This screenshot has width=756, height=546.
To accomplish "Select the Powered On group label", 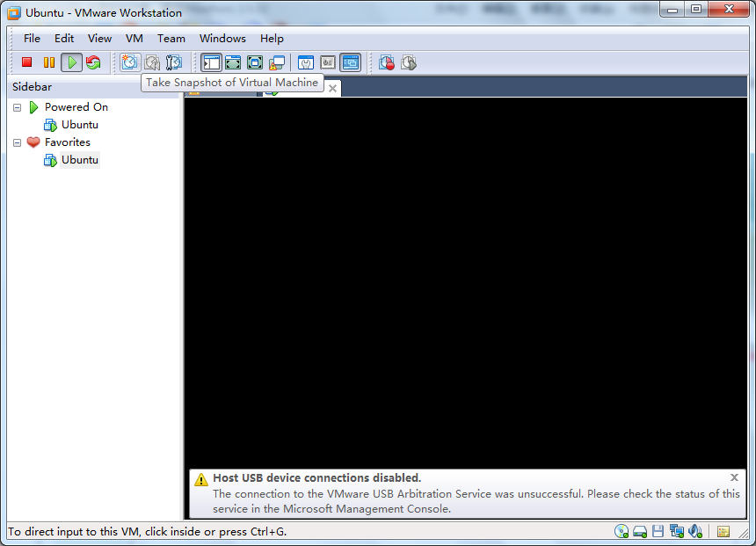I will pyautogui.click(x=76, y=107).
